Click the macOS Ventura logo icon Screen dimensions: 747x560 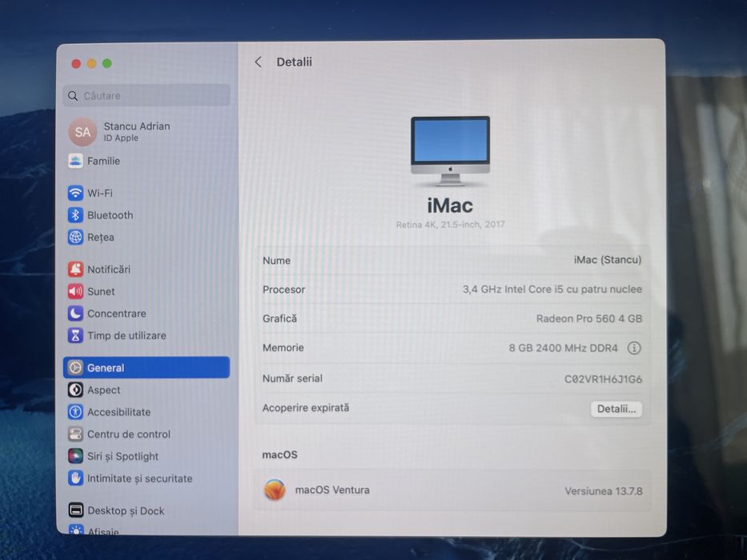[x=275, y=490]
